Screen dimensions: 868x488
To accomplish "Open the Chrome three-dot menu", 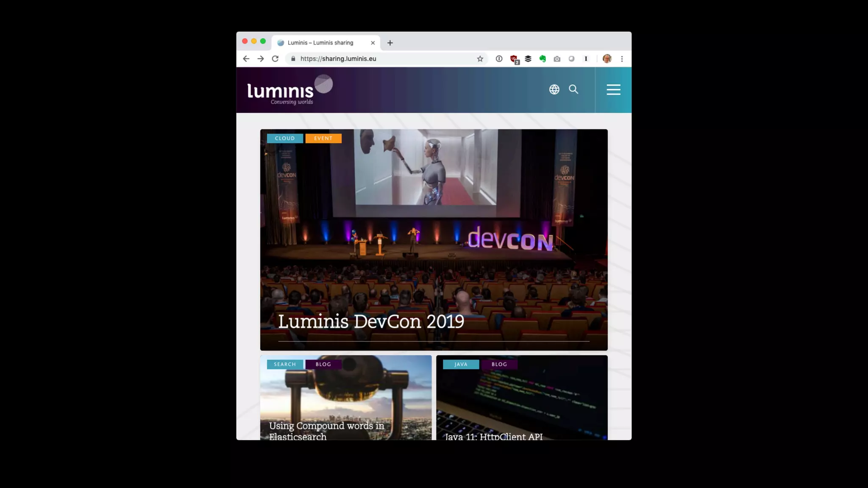I will [x=622, y=59].
